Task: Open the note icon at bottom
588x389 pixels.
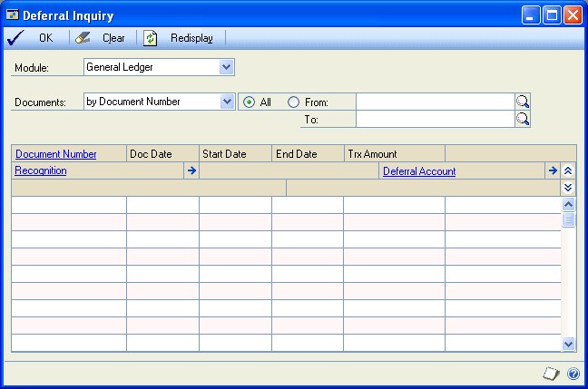Action: [x=551, y=374]
